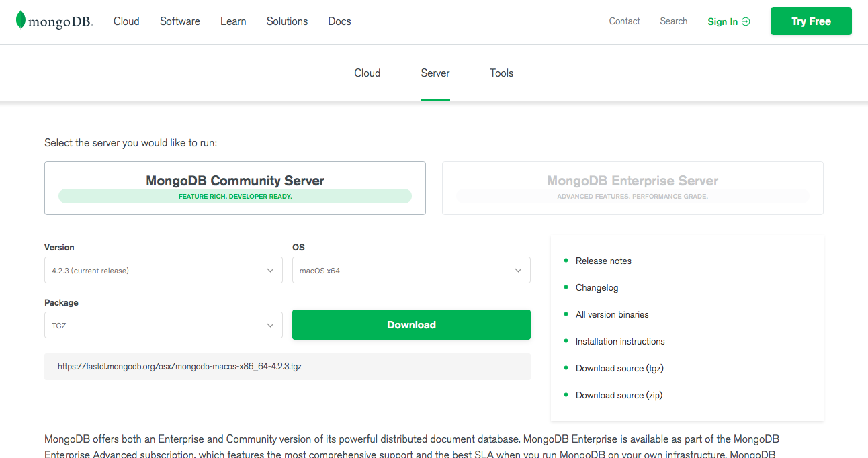
Task: Select the Server tab
Action: [x=435, y=73]
